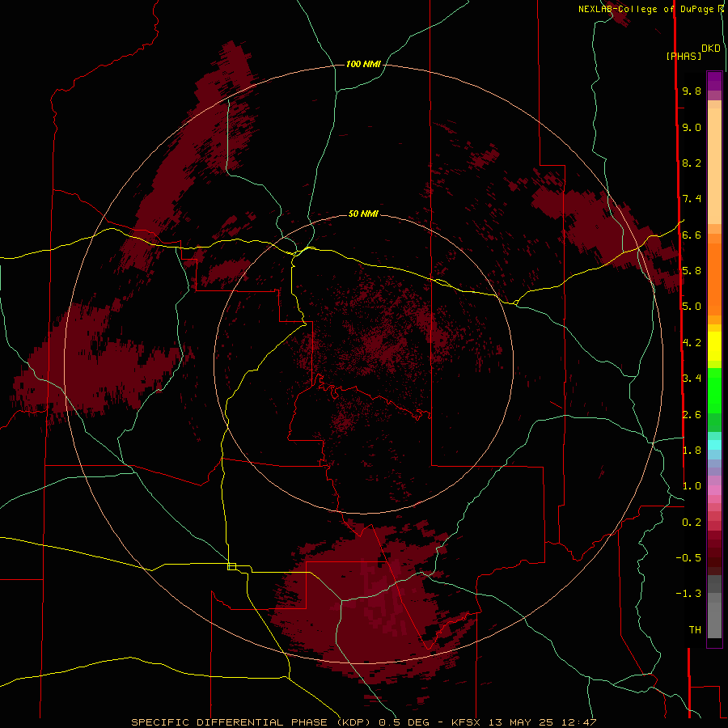Click the 5.0 scale value

pos(692,307)
